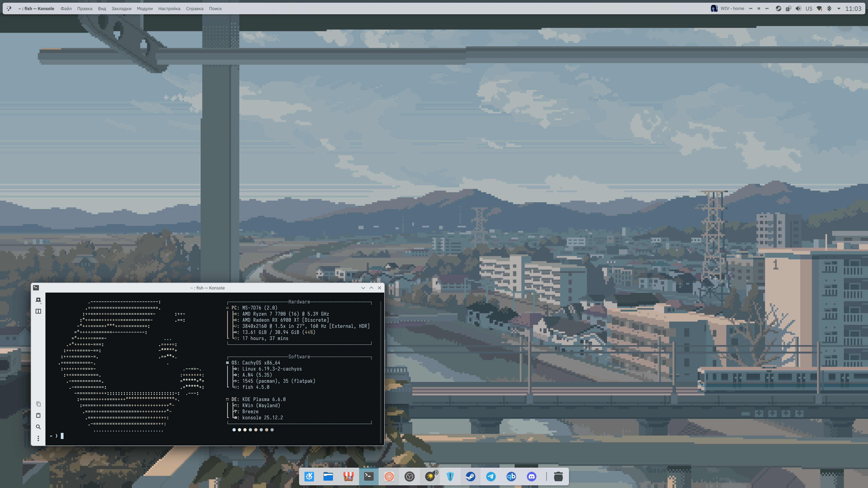Expand the hidden system tray icons arrow

[x=839, y=8]
